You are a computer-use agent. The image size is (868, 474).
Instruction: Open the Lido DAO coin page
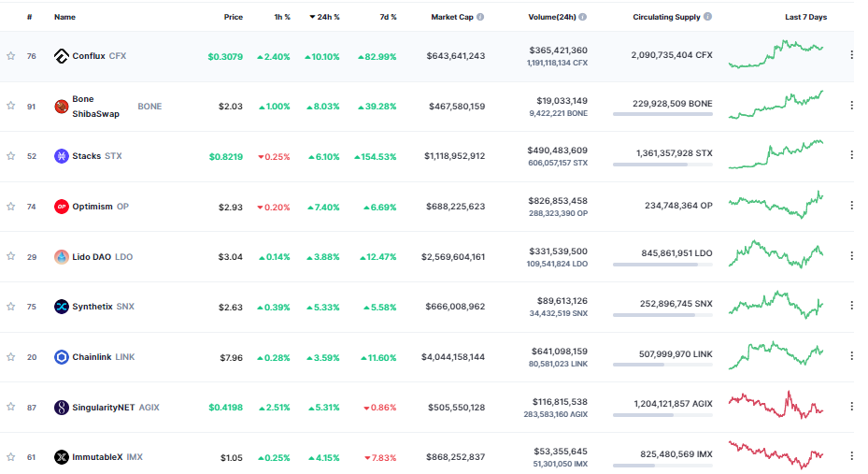[103, 257]
